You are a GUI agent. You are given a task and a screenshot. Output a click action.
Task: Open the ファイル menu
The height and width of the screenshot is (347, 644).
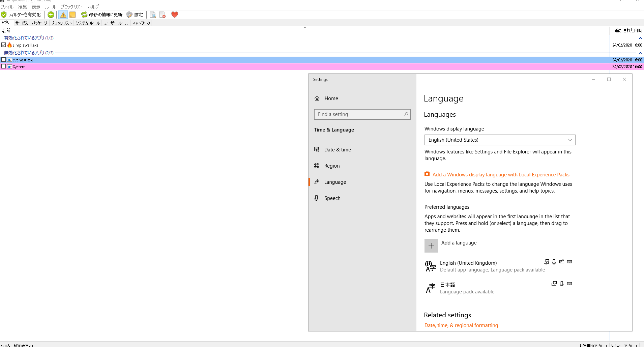[x=7, y=7]
